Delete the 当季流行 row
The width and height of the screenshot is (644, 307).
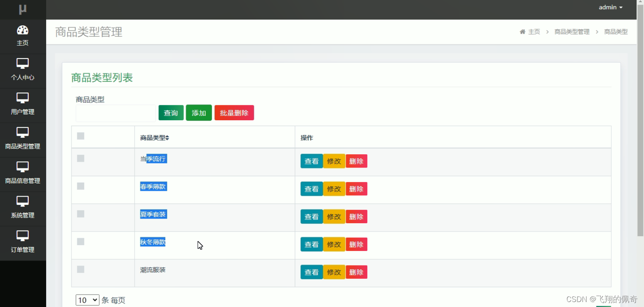tap(356, 161)
